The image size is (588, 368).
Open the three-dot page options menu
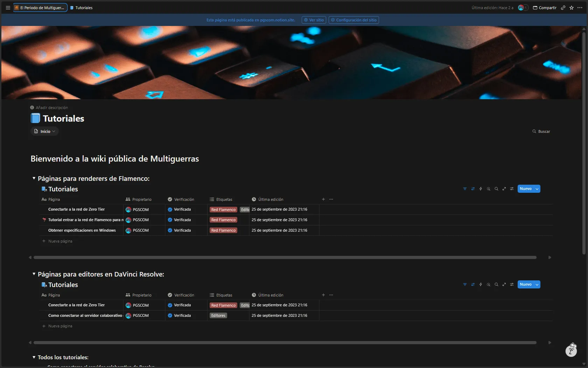(x=580, y=8)
